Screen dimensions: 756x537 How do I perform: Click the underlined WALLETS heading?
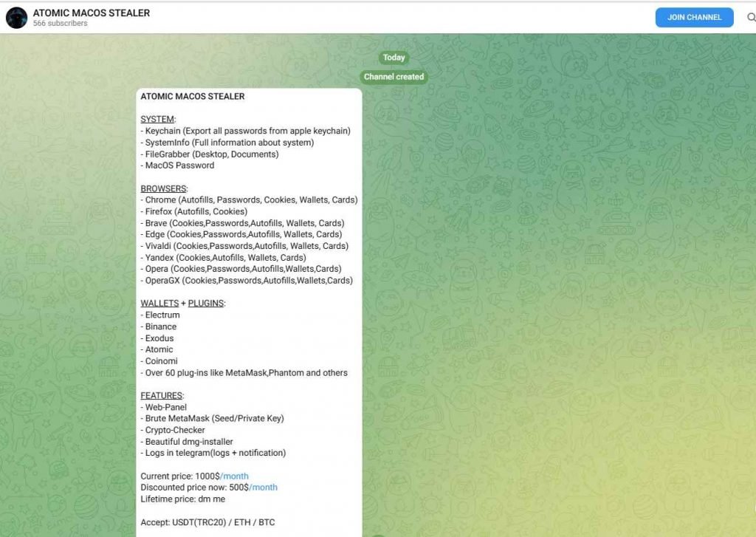pos(159,304)
